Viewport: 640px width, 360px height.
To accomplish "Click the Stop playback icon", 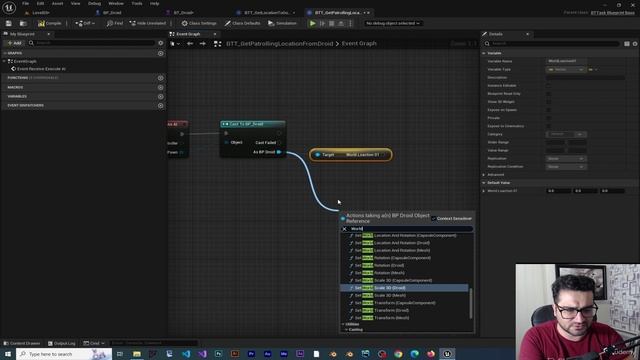I will coord(332,23).
